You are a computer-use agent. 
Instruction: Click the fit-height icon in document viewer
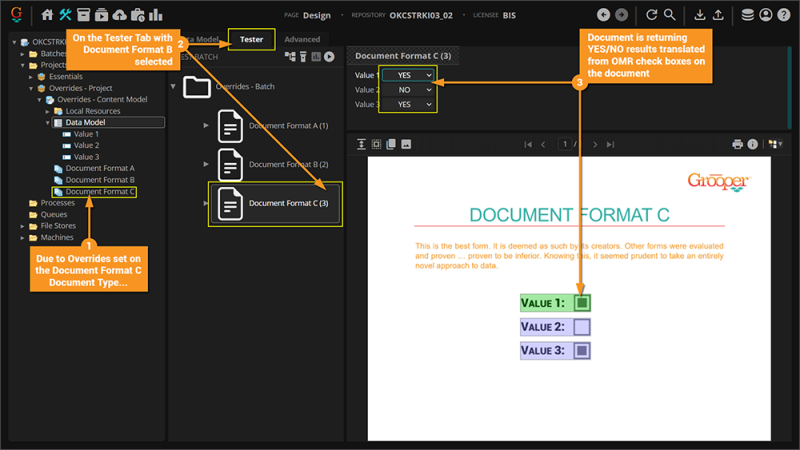click(361, 144)
